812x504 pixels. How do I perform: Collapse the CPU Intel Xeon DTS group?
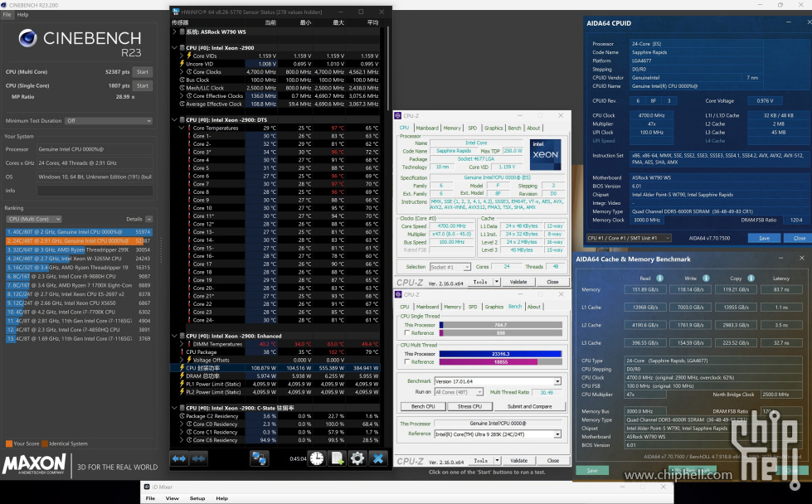pos(174,119)
